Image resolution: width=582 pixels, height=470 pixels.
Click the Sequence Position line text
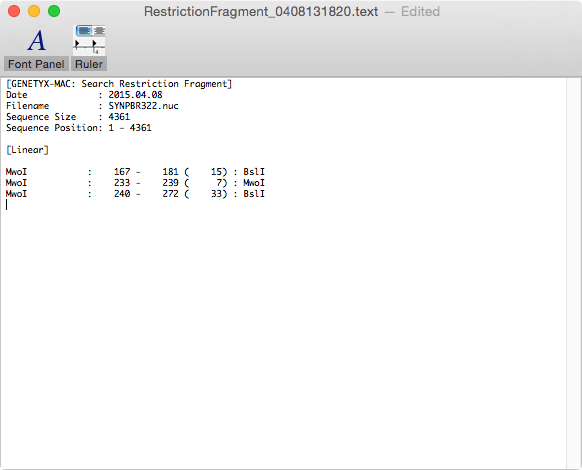pyautogui.click(x=79, y=128)
